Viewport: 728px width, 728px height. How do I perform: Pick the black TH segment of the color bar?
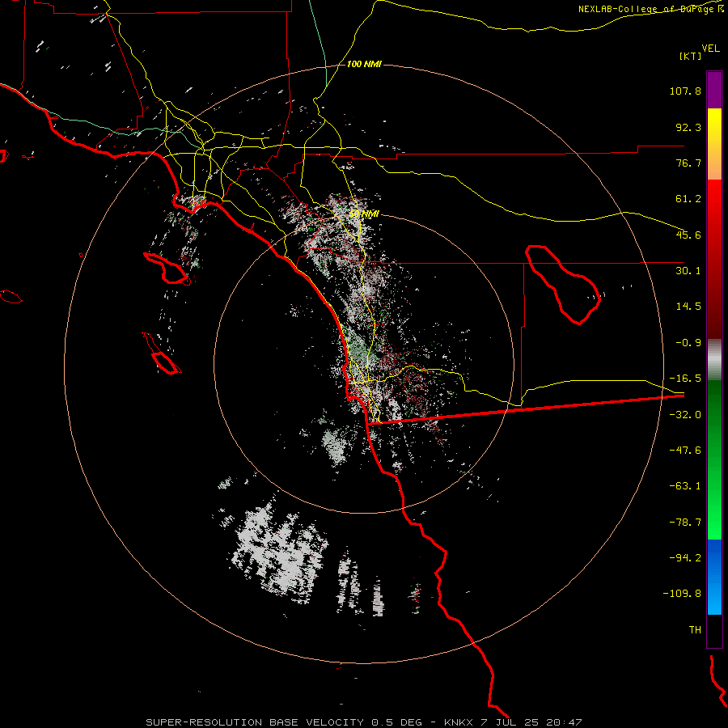(x=714, y=631)
